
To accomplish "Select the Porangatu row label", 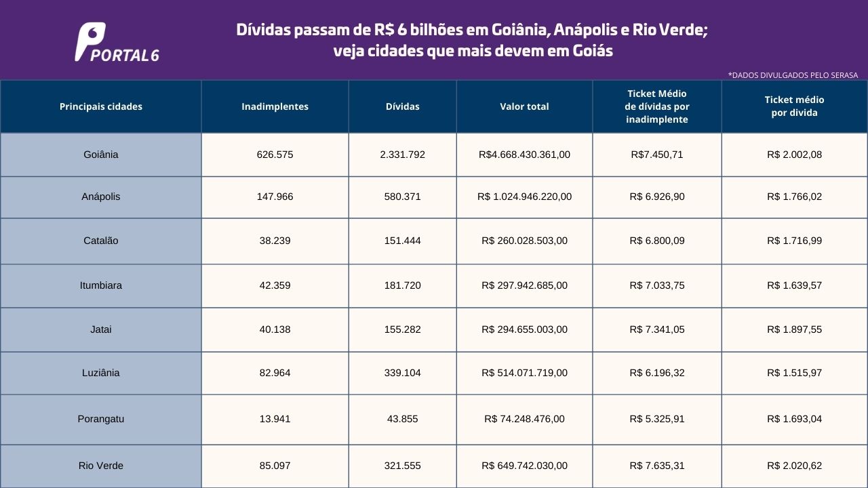I will click(101, 419).
